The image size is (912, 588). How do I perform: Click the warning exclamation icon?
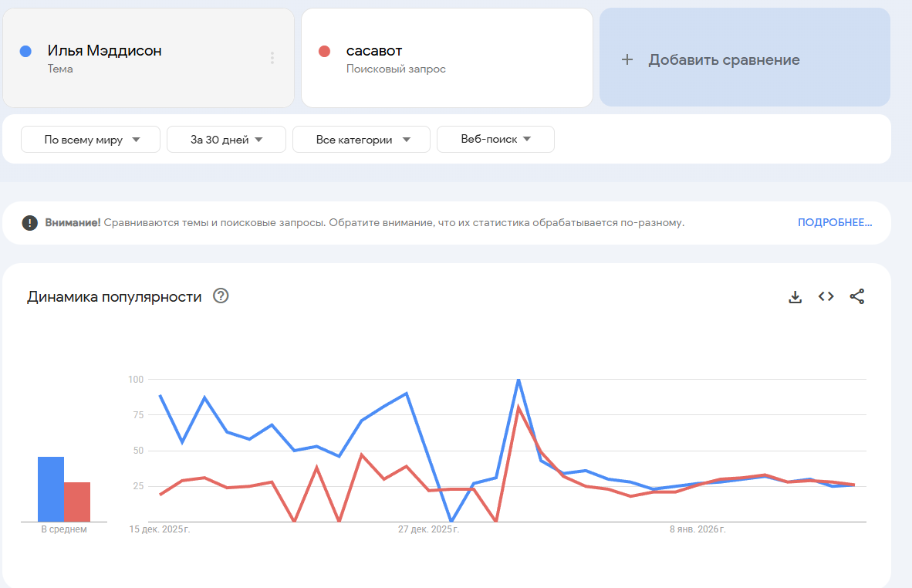30,223
